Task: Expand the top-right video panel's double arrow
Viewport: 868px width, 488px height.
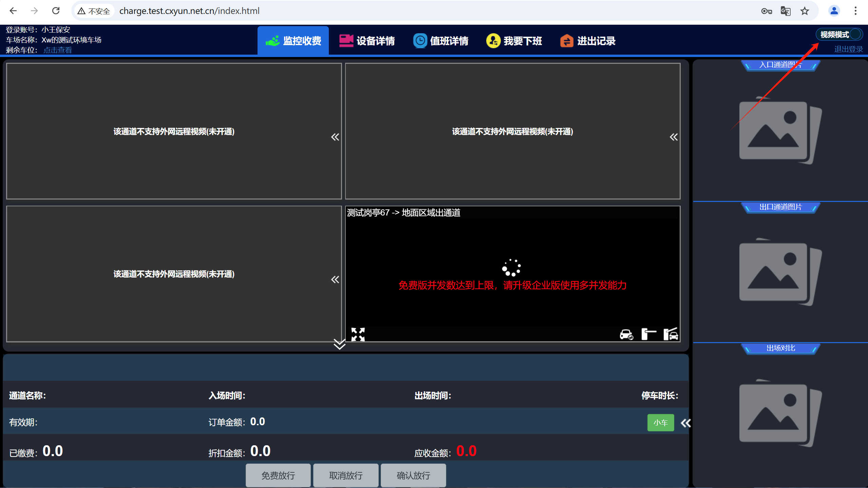Action: pos(674,137)
